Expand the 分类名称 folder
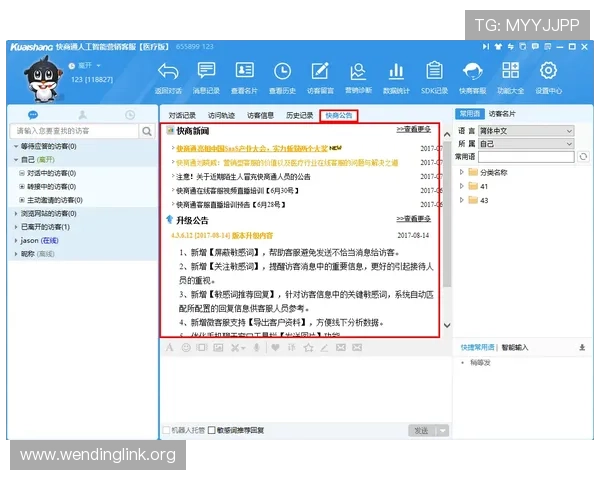The width and height of the screenshot is (600, 480). [461, 172]
